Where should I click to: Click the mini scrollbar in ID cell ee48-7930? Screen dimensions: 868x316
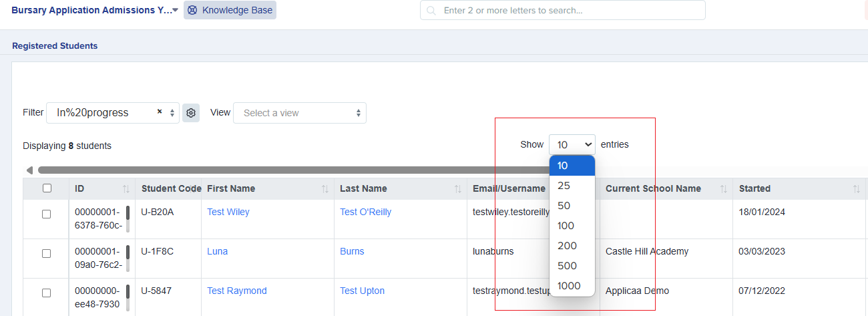[x=128, y=298]
